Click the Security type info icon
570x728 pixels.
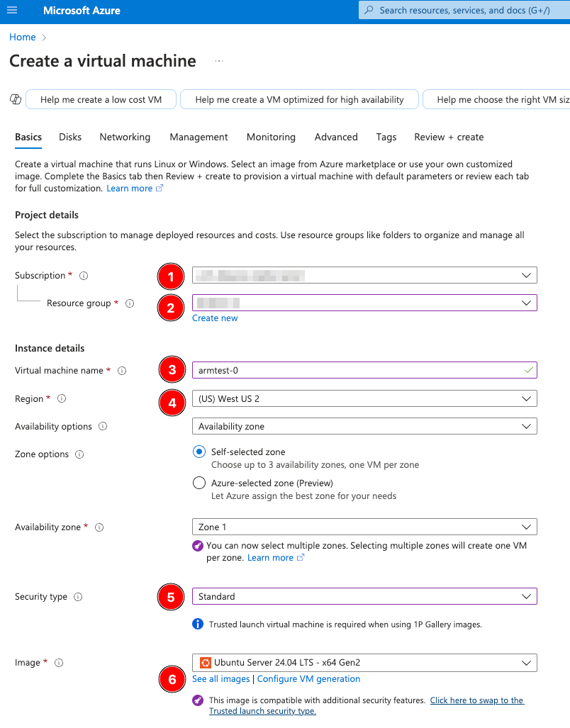pyautogui.click(x=78, y=597)
